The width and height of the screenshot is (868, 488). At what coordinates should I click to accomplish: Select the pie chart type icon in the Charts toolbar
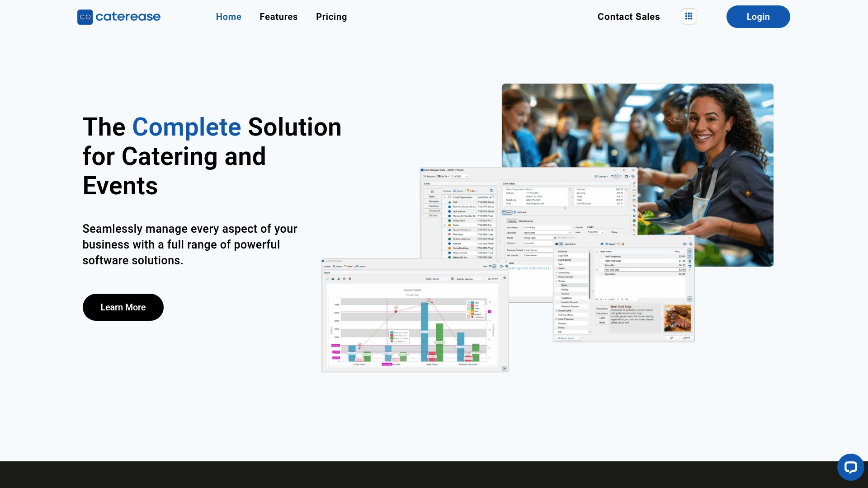pos(349,279)
